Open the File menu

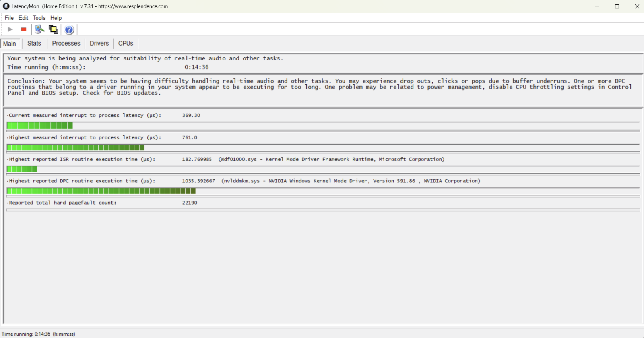click(x=9, y=18)
